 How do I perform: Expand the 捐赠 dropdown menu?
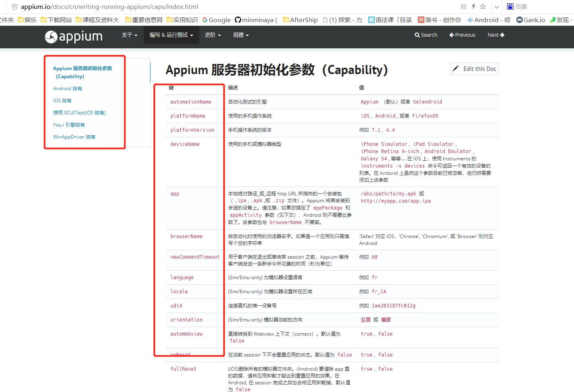(x=241, y=35)
